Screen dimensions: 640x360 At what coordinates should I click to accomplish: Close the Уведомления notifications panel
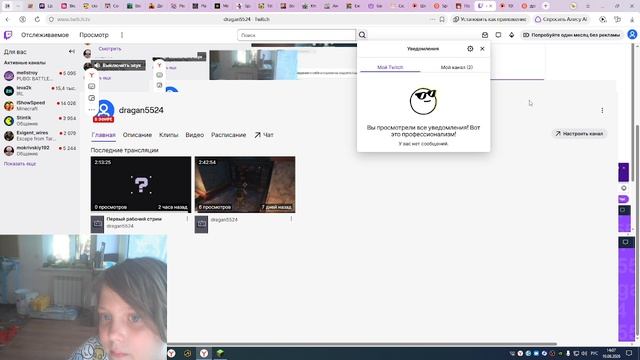(482, 49)
